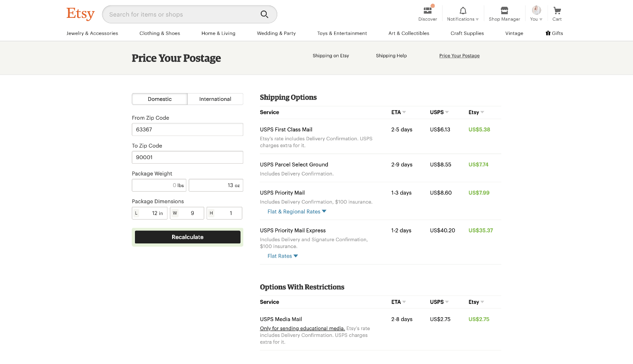Viewport: 633px width, 364px height.
Task: Sort restricted options by the USPS column
Action: point(438,302)
